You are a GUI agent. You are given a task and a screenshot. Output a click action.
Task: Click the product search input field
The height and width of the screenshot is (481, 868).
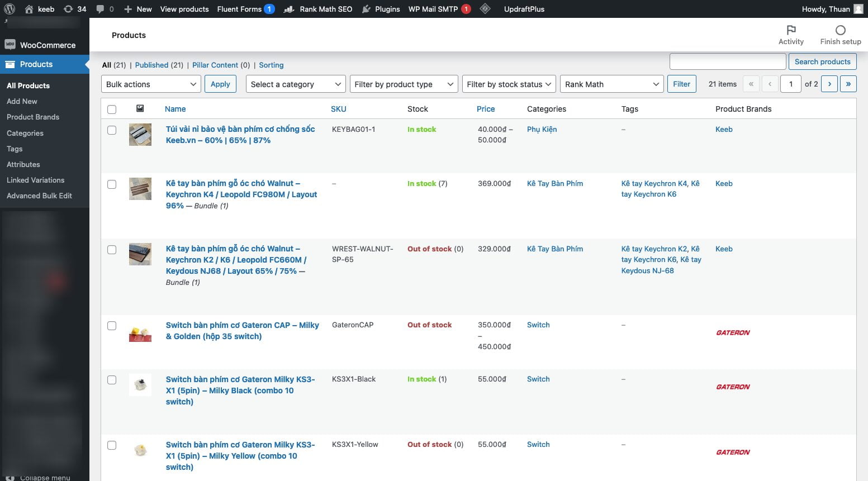click(728, 61)
